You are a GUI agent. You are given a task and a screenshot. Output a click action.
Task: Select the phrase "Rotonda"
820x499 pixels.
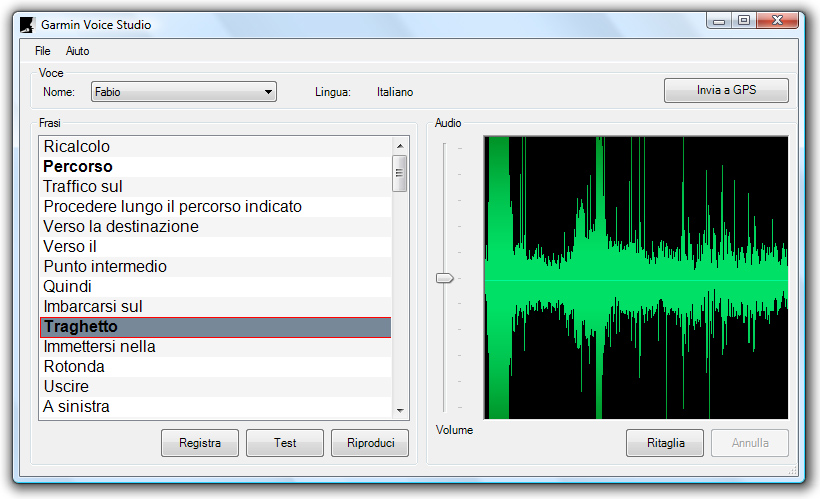(215, 367)
